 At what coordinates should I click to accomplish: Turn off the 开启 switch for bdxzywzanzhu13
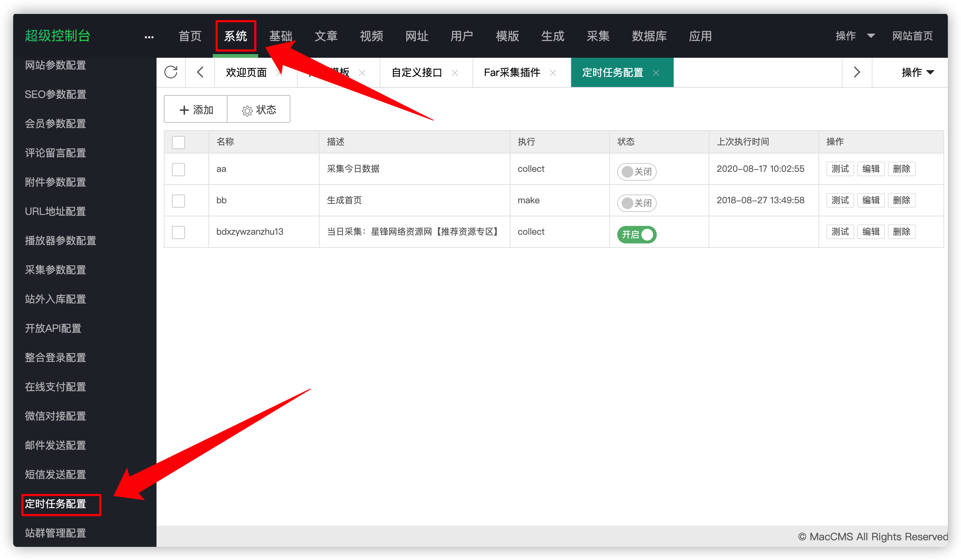coord(637,234)
